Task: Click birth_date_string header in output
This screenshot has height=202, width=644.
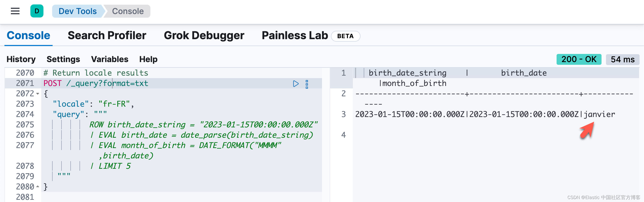Action: point(407,73)
